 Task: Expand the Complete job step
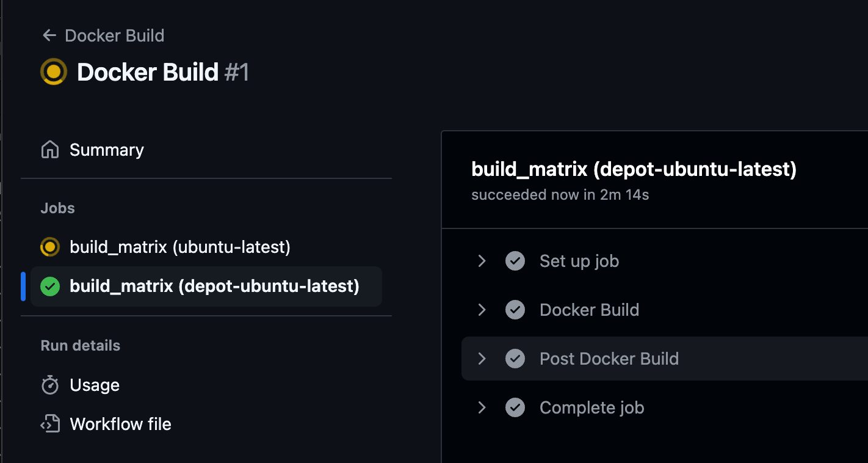(x=482, y=407)
